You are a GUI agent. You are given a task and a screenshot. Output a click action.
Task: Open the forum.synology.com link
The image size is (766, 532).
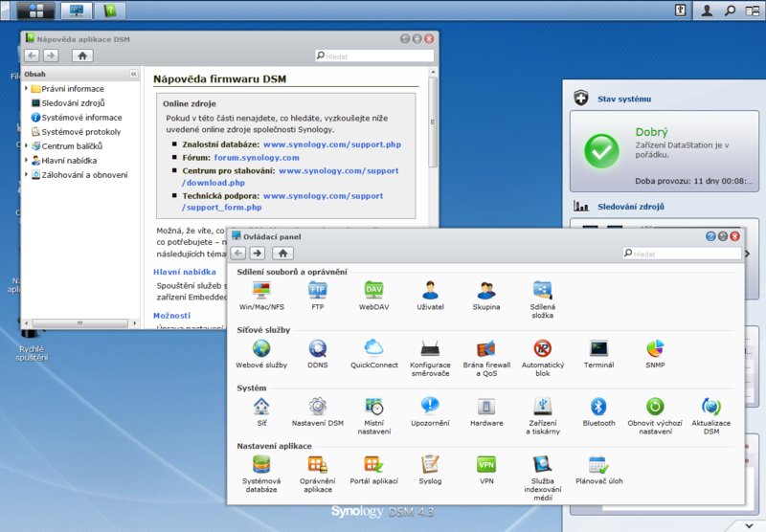[257, 158]
